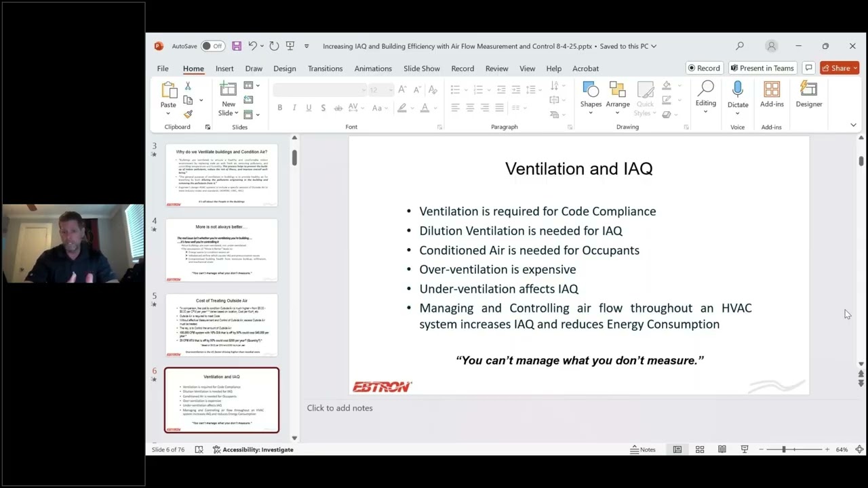868x488 pixels.
Task: Toggle the Notes pane in status bar
Action: point(643,449)
